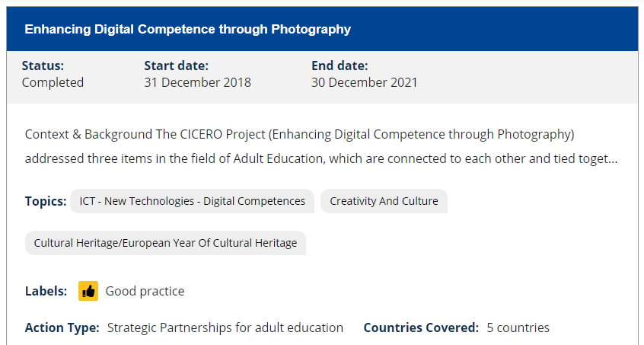Image resolution: width=644 pixels, height=345 pixels.
Task: Click the Strategic Partnerships for adult education text
Action: (225, 327)
